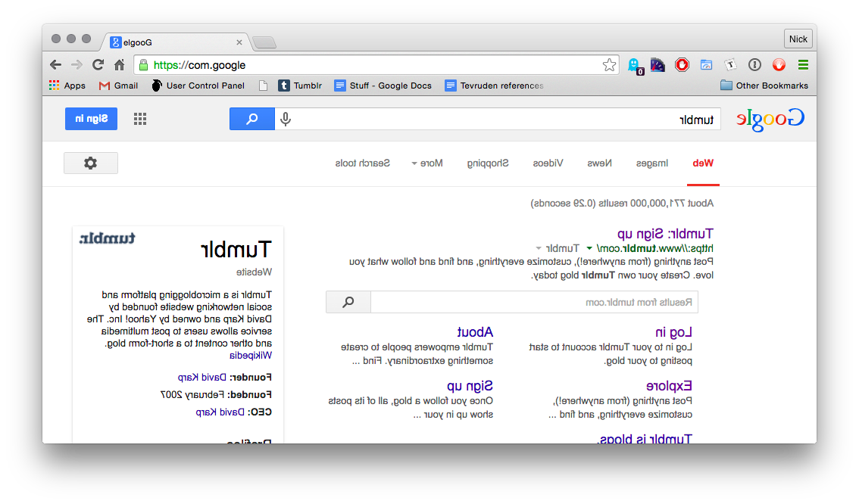Screen dimensions: 859x504
Task: Open the Apps bookmarks shortcut
Action: click(x=67, y=86)
